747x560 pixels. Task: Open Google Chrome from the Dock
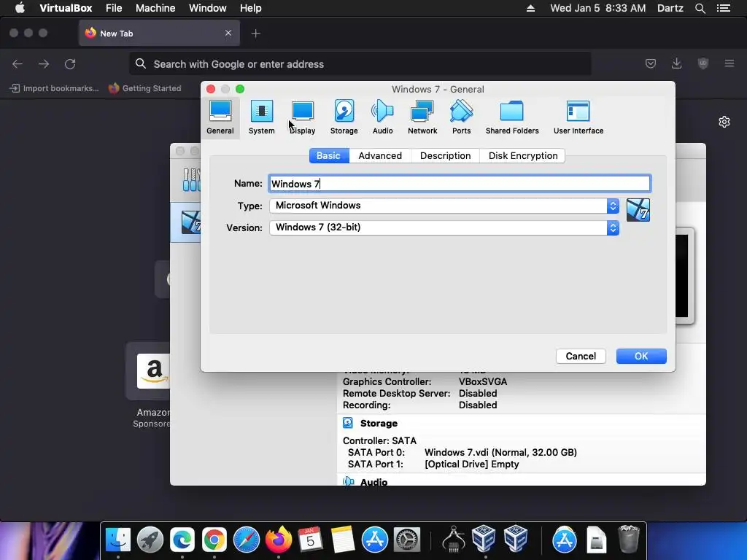(x=214, y=540)
